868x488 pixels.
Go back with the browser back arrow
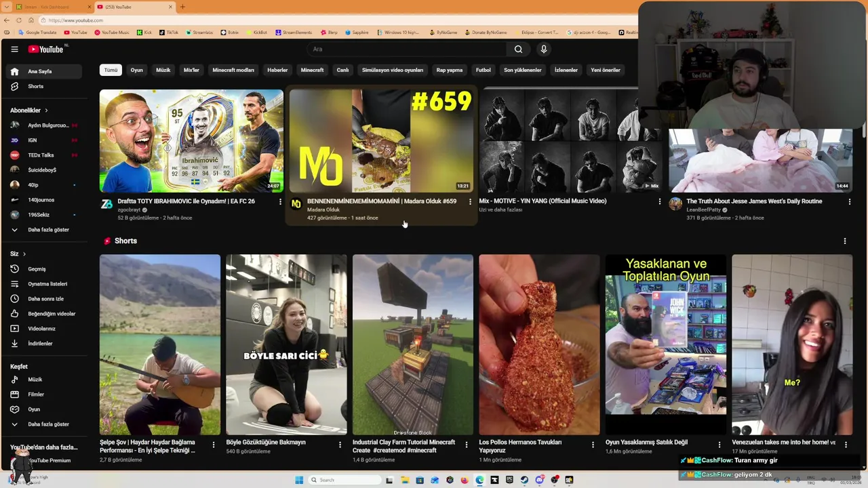pyautogui.click(x=7, y=20)
